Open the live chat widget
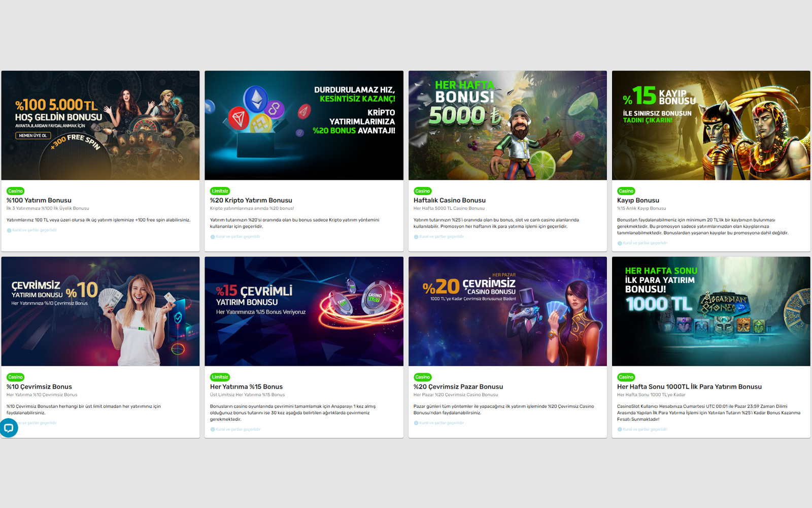The height and width of the screenshot is (508, 812). click(9, 428)
